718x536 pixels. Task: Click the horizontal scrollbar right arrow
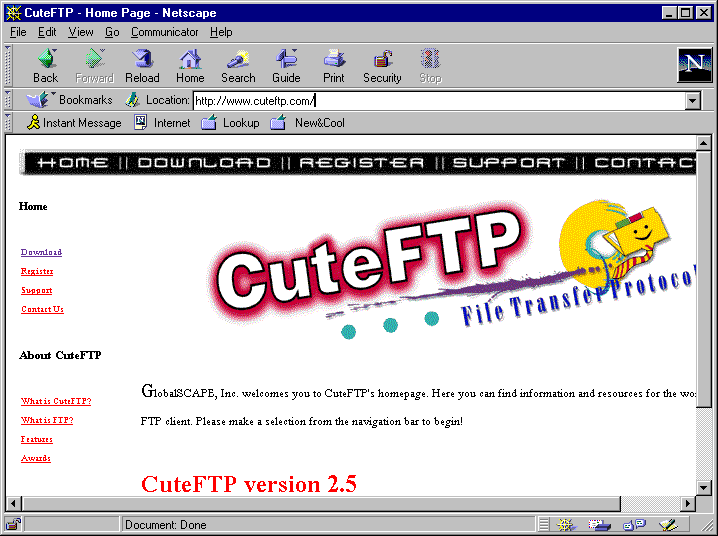coord(687,504)
